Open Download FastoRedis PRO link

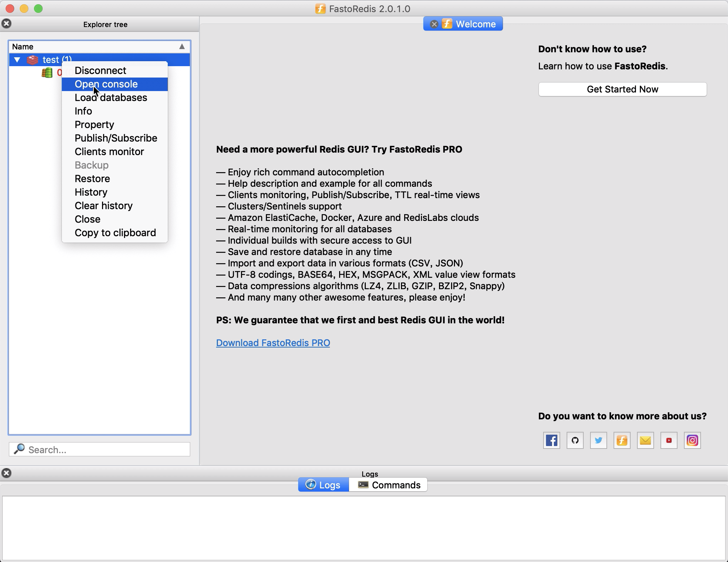pyautogui.click(x=273, y=343)
